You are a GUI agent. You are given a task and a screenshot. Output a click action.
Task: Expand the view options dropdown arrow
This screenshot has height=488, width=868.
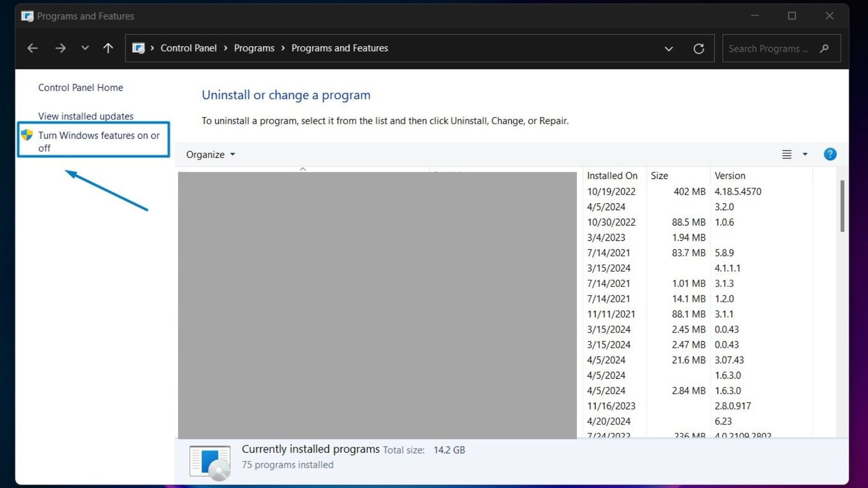805,155
